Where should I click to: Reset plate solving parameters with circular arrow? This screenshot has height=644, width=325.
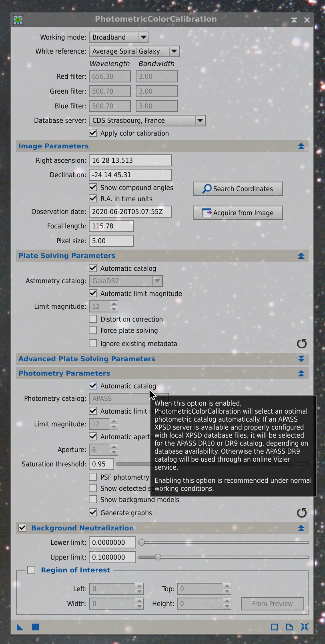pyautogui.click(x=302, y=344)
